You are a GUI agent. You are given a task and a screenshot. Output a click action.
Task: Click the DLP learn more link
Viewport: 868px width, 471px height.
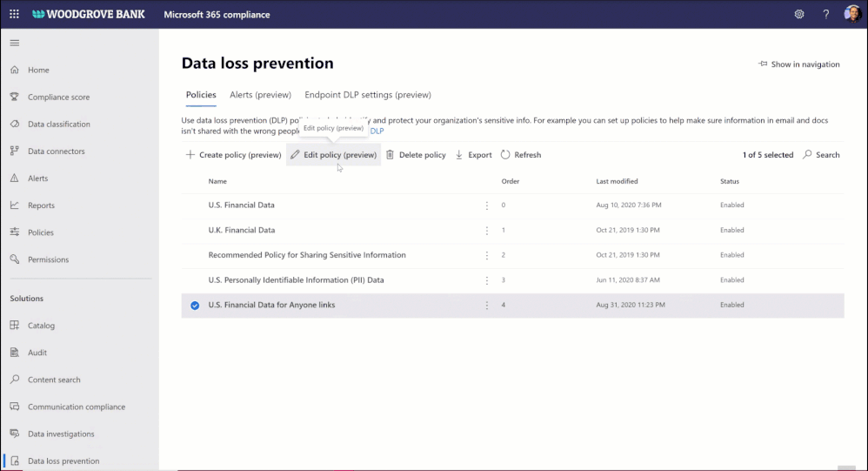377,131
